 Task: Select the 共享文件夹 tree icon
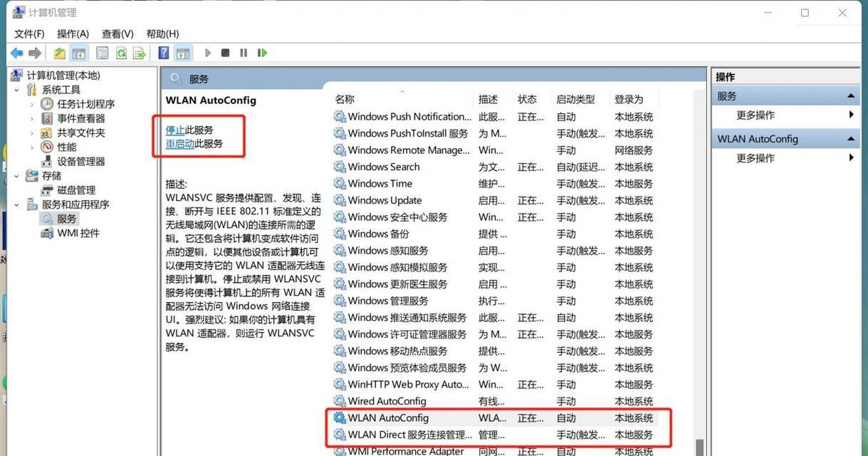pos(47,133)
